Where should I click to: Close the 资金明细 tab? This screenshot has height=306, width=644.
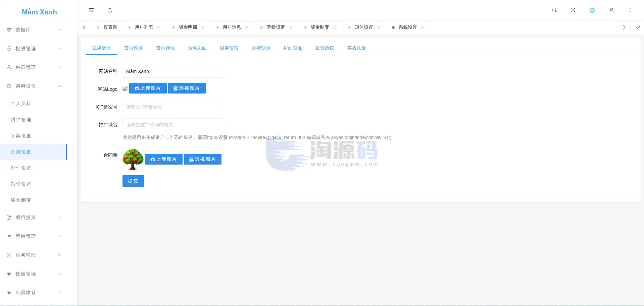point(203,27)
